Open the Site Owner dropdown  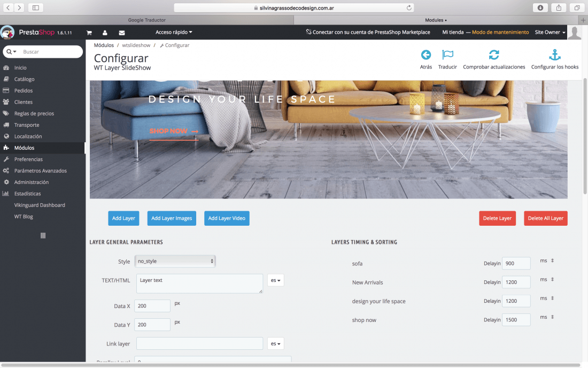(x=550, y=32)
